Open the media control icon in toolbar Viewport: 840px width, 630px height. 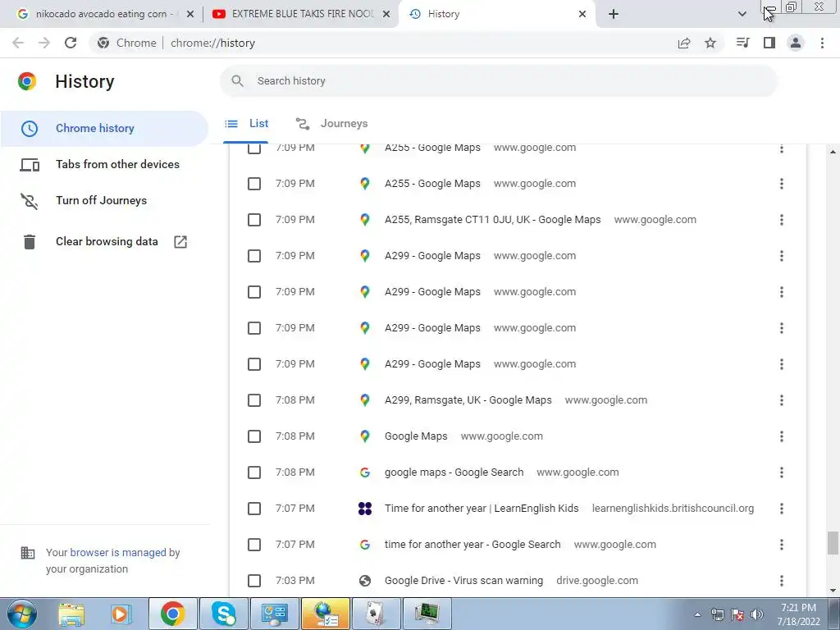742,43
